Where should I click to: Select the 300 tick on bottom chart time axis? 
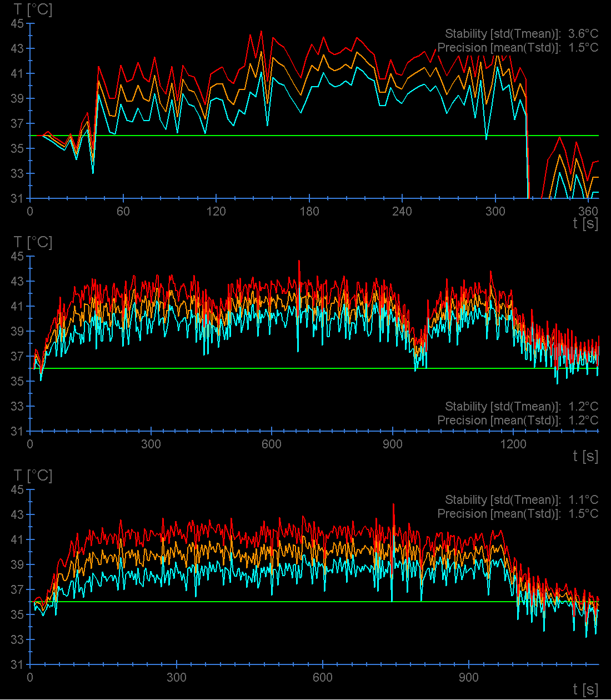(177, 678)
